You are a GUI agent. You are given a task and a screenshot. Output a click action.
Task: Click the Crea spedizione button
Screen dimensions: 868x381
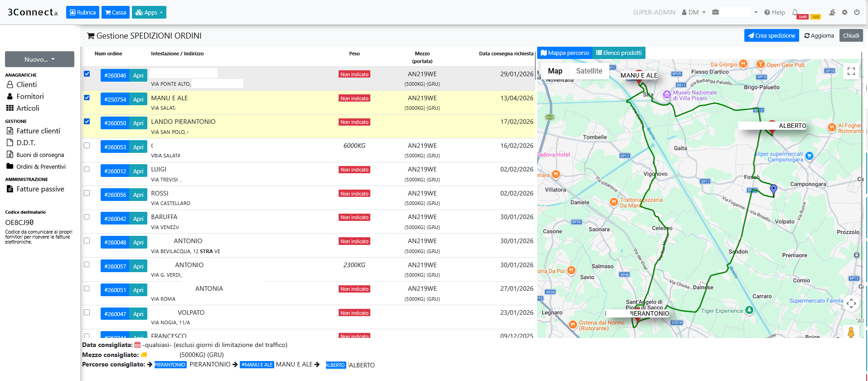771,35
